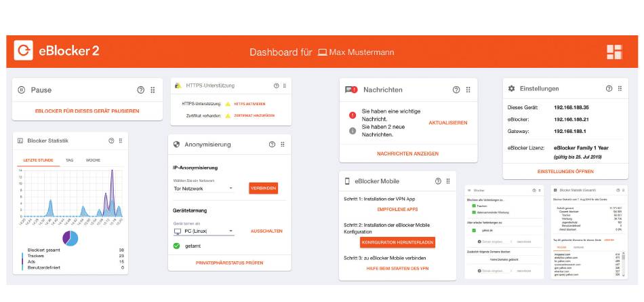The width and height of the screenshot is (644, 302).
Task: Click the HTTPS-Unterstützung card drag handle
Action: click(285, 86)
